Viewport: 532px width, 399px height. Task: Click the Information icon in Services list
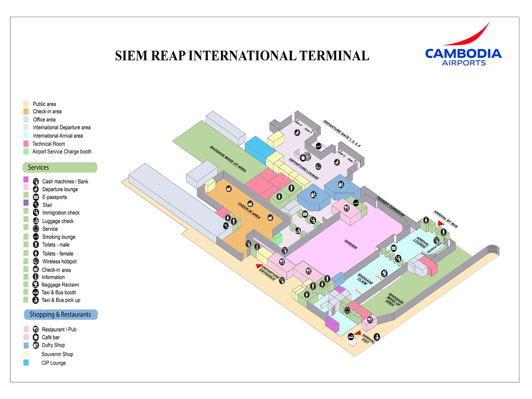[x=36, y=277]
